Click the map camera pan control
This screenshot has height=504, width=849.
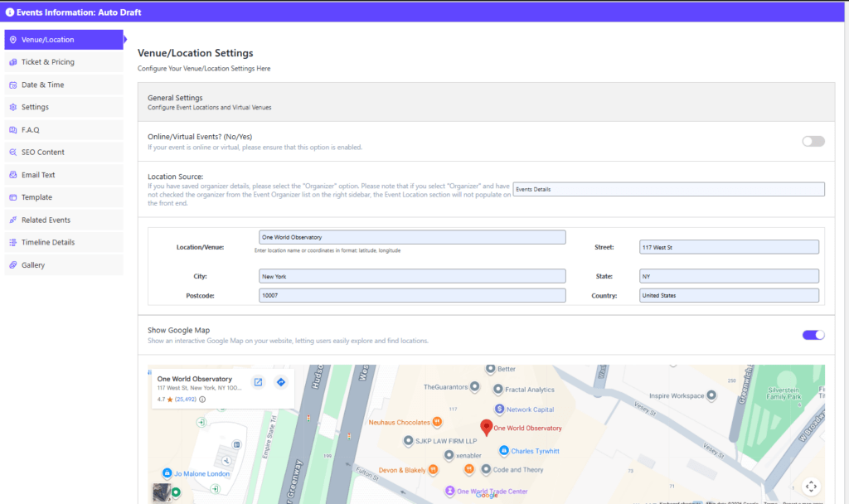[x=811, y=486]
